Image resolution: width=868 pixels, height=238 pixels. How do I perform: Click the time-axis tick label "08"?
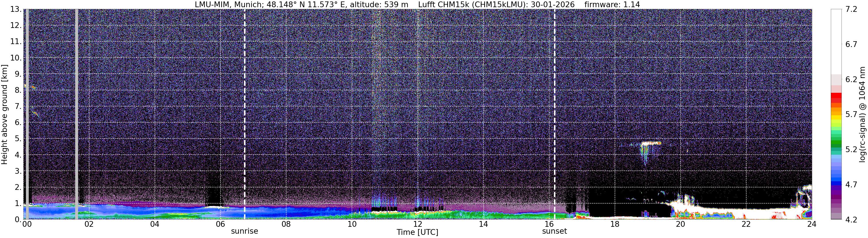[x=286, y=224]
